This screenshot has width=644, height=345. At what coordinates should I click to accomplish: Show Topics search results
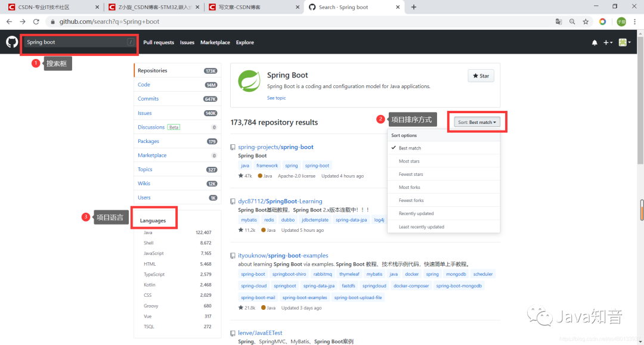pos(178,169)
